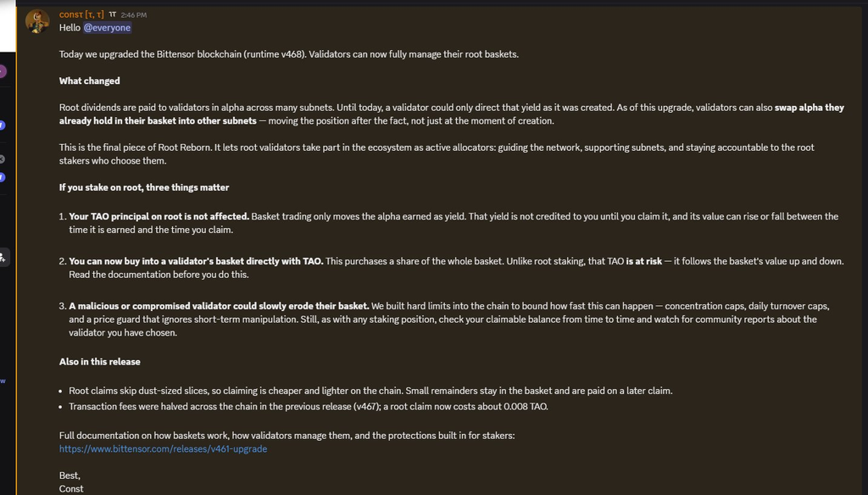
Task: Click the blue partially hidden text at left edge
Action: 3,381
